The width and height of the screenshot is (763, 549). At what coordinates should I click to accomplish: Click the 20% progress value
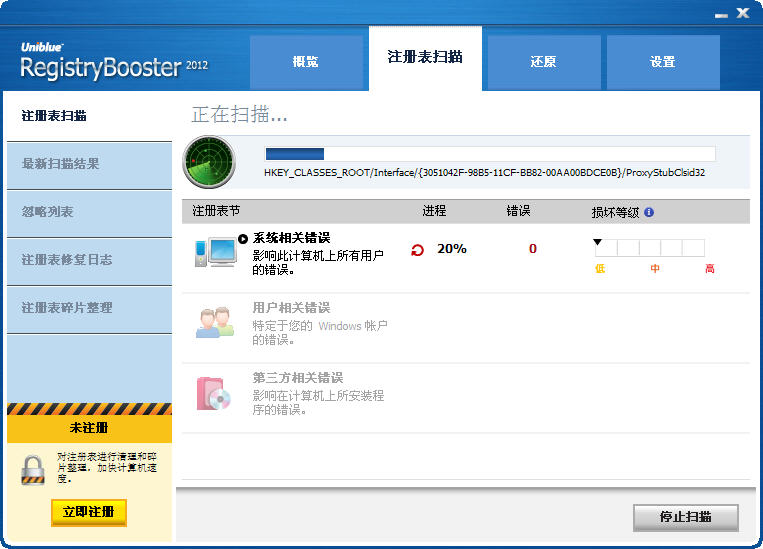(452, 249)
